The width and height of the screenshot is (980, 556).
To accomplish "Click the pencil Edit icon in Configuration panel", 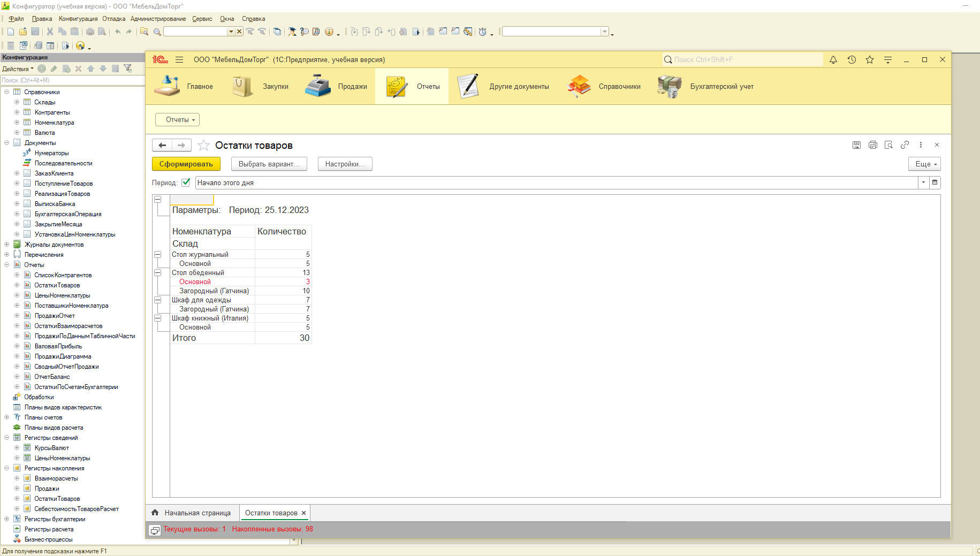I will 54,68.
